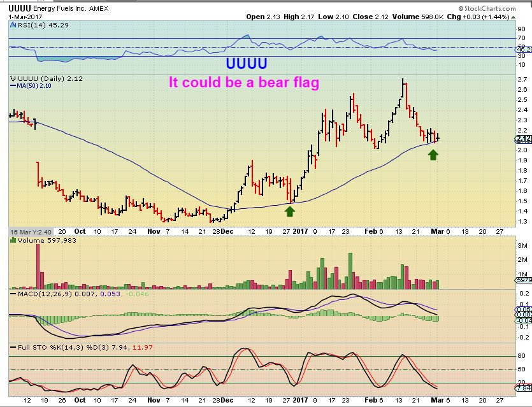The height and width of the screenshot is (407, 532).
Task: Click the '80' tick on stochastic axis
Action: click(521, 356)
